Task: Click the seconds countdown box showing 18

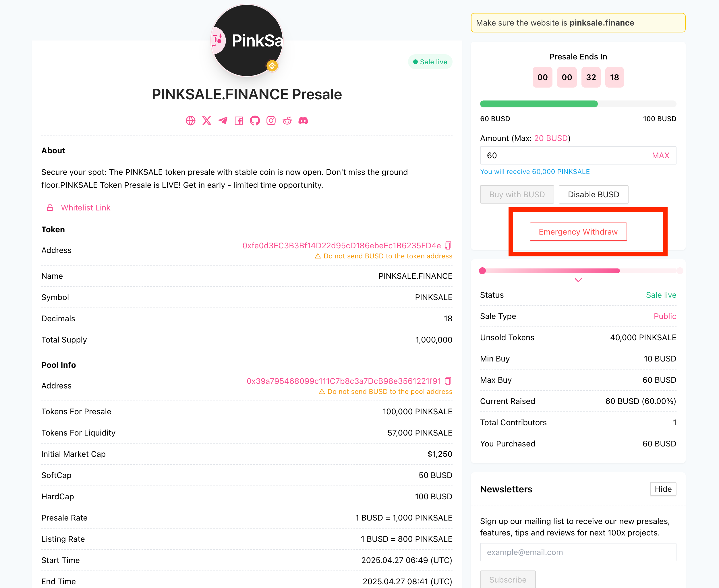Action: tap(614, 77)
